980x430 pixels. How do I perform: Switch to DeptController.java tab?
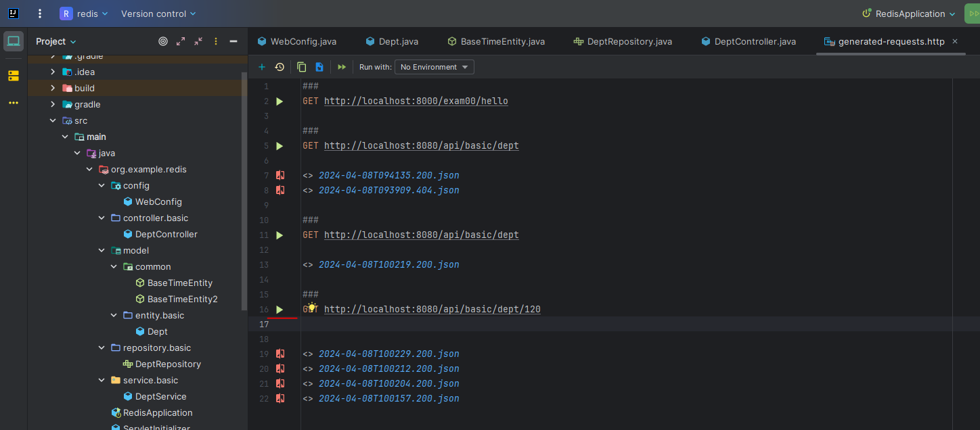pos(749,41)
